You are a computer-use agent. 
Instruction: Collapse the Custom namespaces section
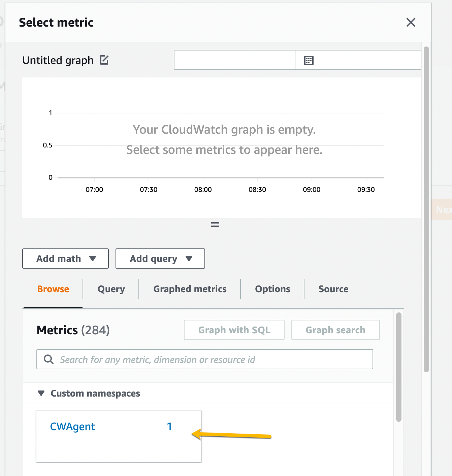41,393
